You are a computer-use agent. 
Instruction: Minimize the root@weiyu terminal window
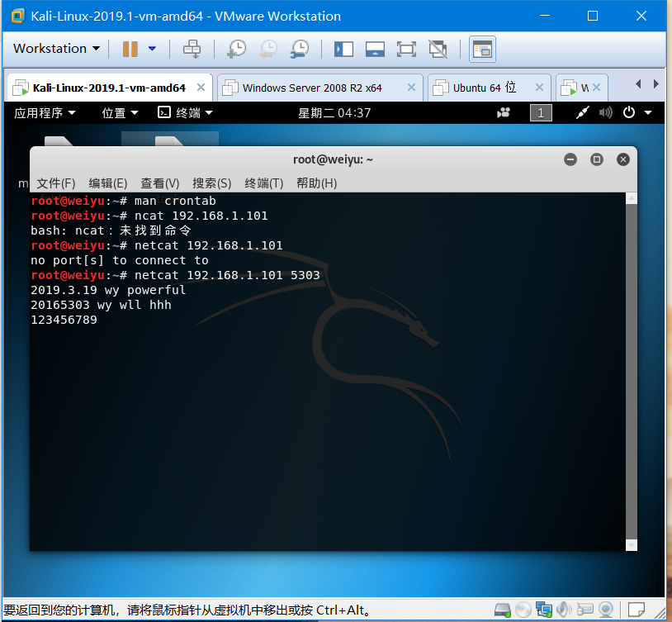[x=570, y=159]
